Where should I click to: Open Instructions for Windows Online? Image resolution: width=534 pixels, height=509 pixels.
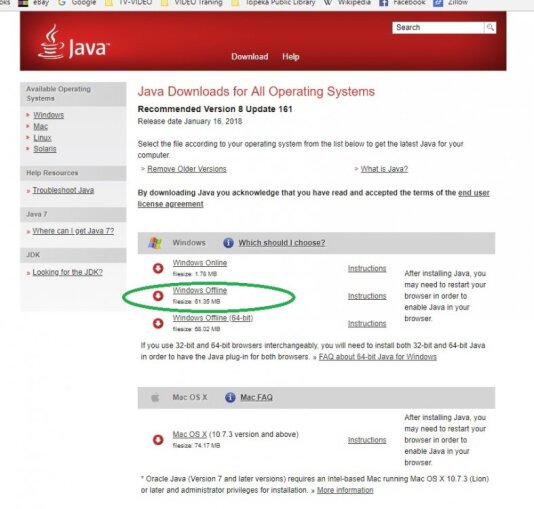click(x=367, y=269)
